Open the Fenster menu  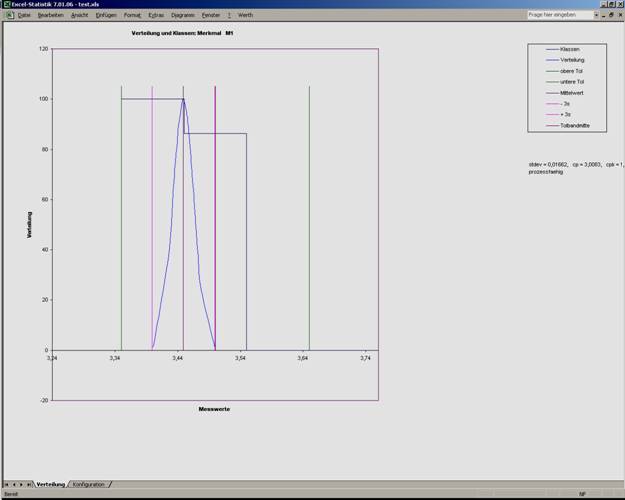[x=210, y=15]
